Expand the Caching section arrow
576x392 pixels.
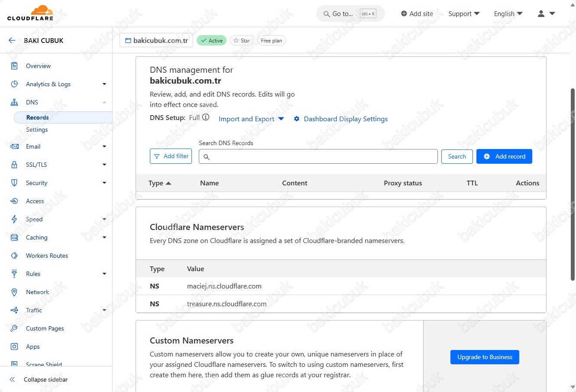(x=104, y=237)
